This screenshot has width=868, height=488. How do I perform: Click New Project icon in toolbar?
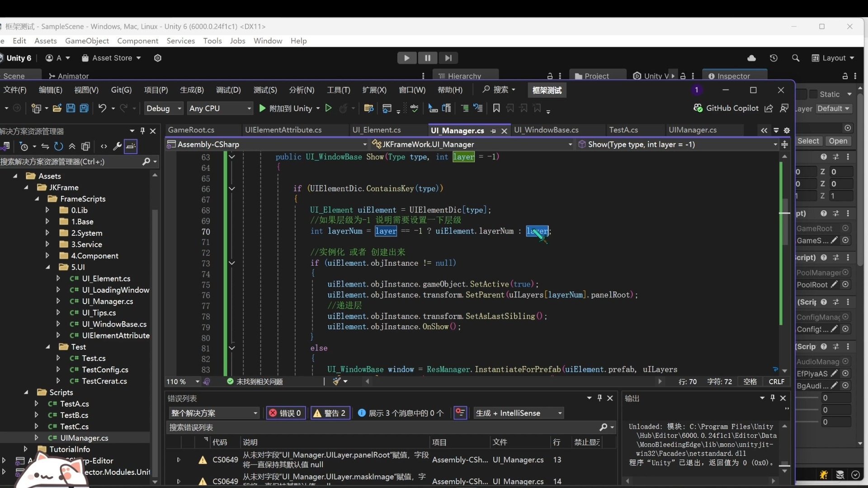click(x=36, y=108)
